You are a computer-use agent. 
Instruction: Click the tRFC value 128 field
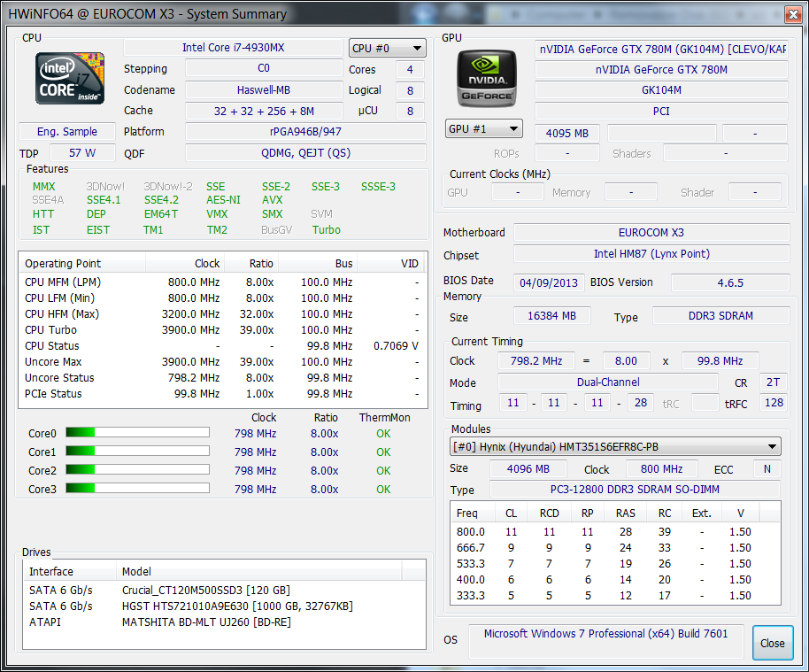774,403
